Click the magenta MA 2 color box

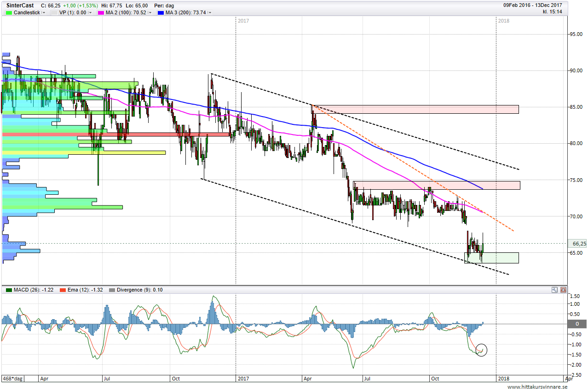[x=101, y=12]
